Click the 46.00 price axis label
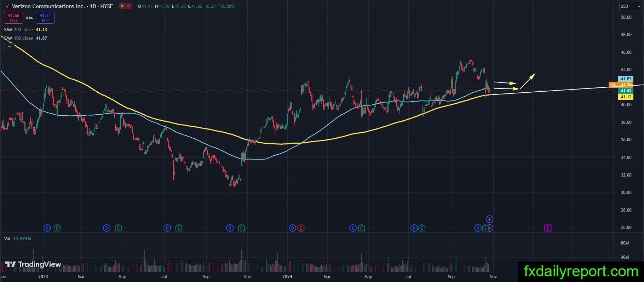Screen dimensions: 644x282 point(626,52)
